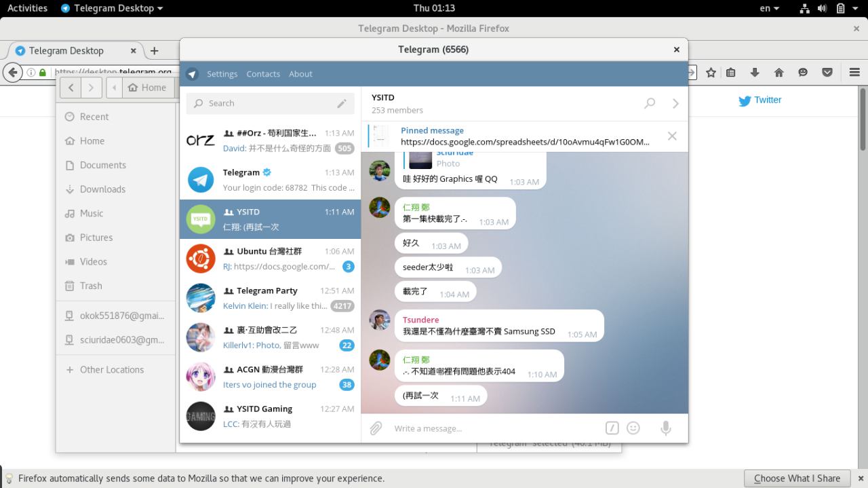Open the emoji picker smiley icon
This screenshot has width=868, height=488.
coord(633,428)
